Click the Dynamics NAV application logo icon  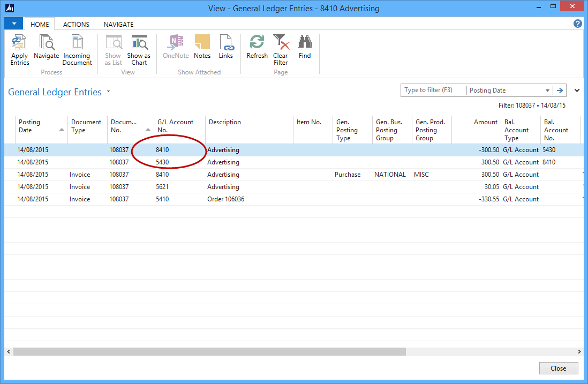10,7
